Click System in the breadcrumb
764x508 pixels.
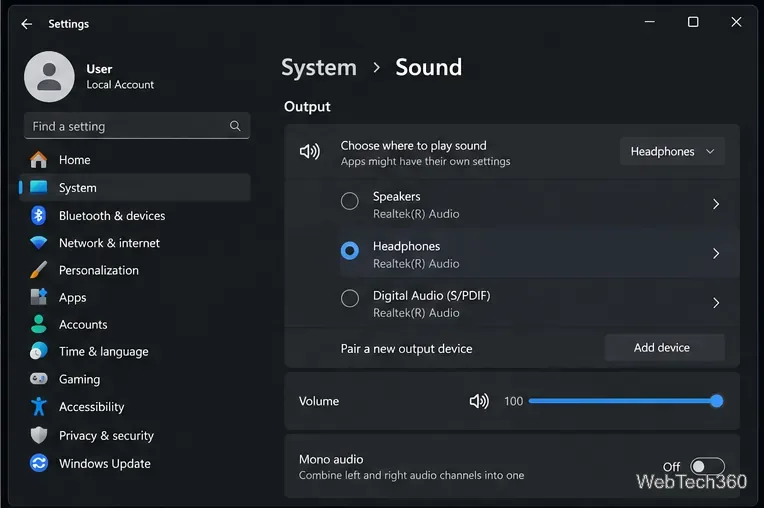pos(319,68)
